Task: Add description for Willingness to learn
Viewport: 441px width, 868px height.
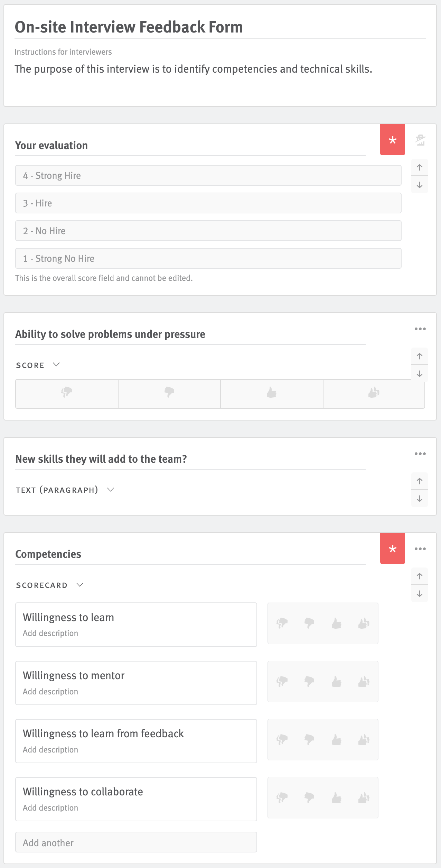Action: 50,633
